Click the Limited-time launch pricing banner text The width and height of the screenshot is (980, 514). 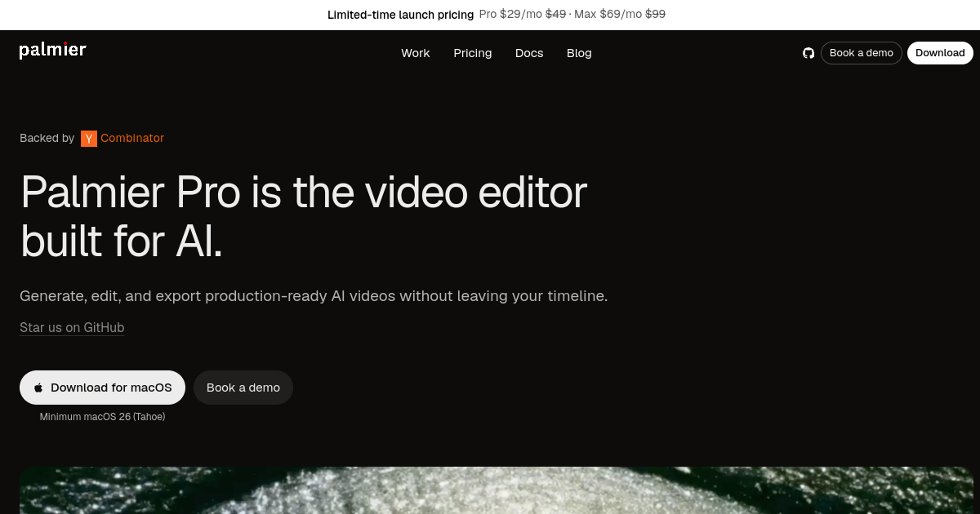pos(400,15)
